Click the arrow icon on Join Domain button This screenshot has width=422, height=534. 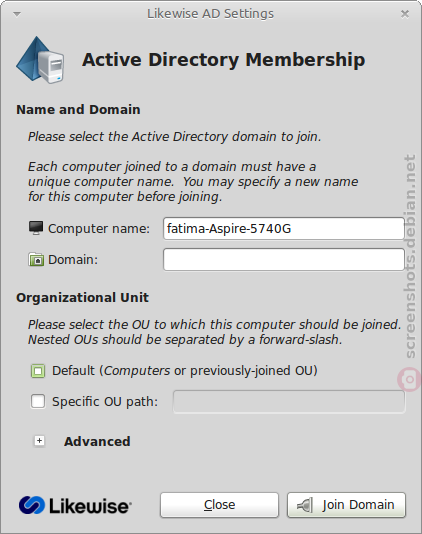click(x=304, y=505)
